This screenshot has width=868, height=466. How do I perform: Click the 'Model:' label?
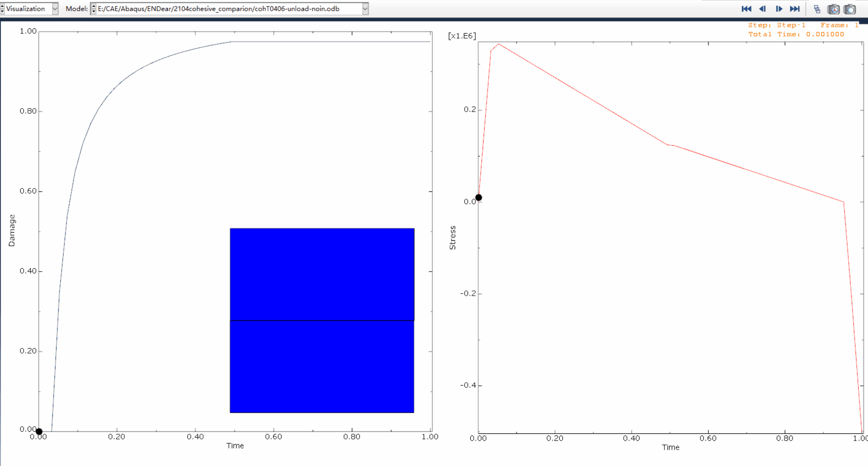pos(77,9)
